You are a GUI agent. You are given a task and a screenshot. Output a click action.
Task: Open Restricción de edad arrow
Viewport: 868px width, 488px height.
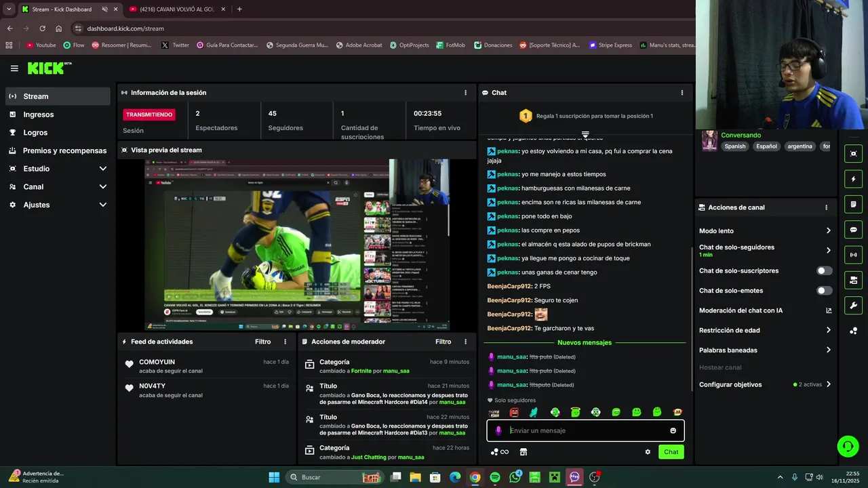tap(828, 331)
